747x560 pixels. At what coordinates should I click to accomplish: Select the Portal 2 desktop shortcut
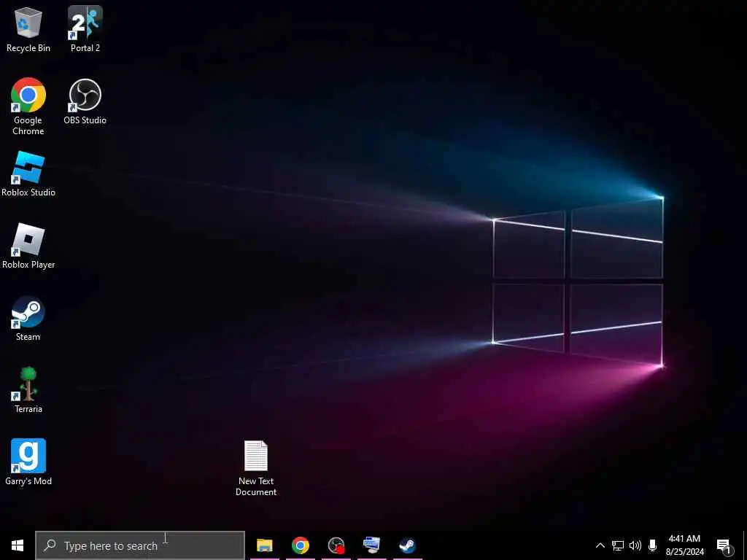click(85, 29)
